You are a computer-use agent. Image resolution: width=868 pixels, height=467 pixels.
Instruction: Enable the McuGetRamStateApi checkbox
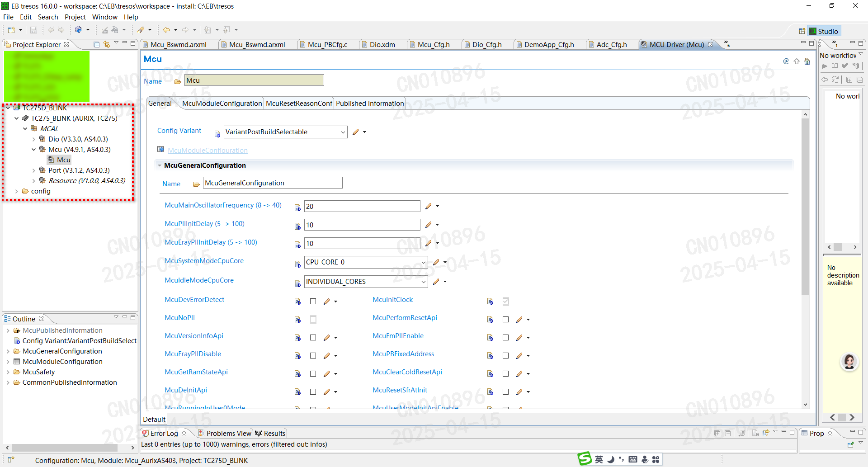click(313, 374)
